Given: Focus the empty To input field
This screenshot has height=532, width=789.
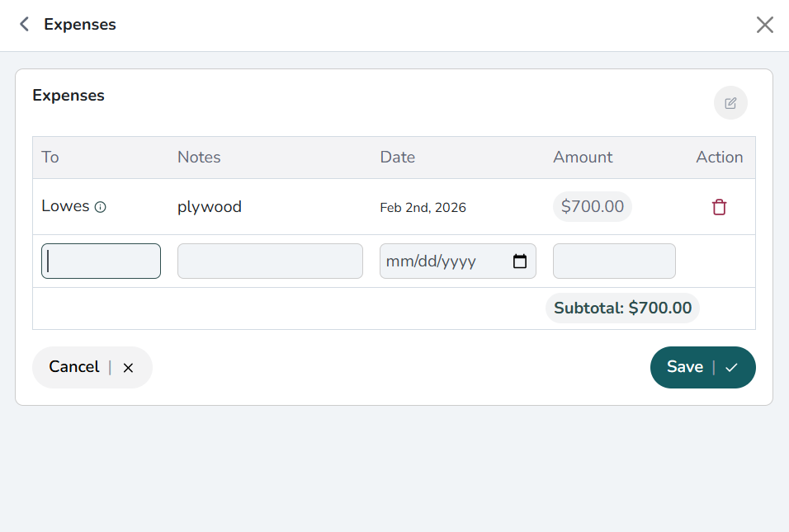Looking at the screenshot, I should click(101, 261).
